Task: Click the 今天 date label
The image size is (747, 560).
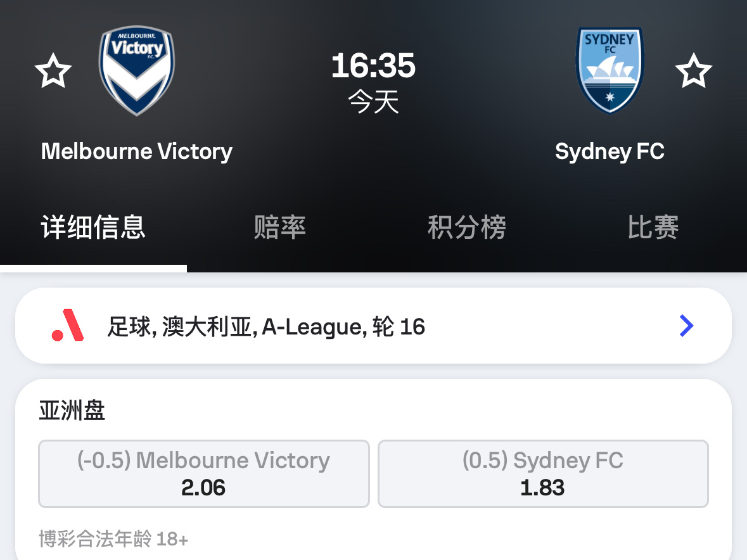Action: pos(374,101)
